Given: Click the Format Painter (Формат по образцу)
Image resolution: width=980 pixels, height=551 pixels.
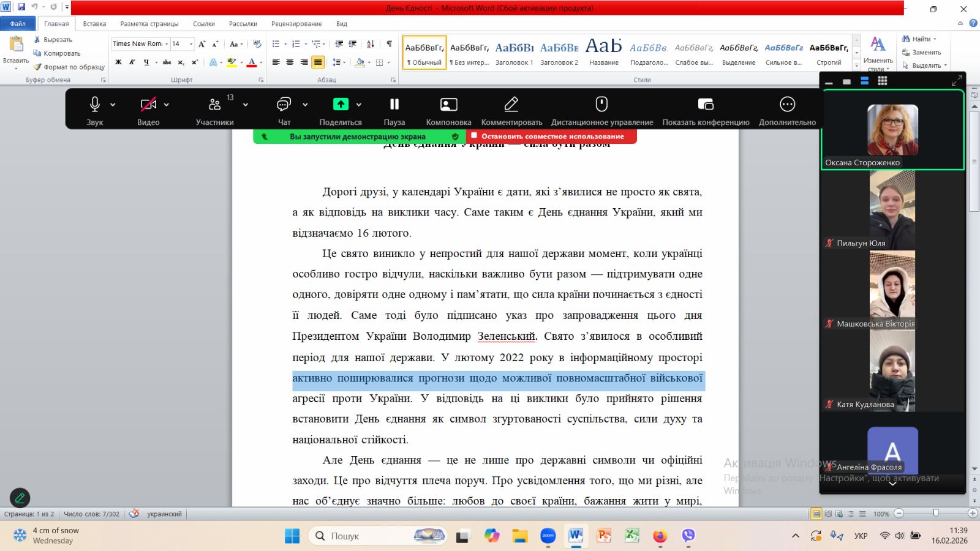Looking at the screenshot, I should (x=69, y=67).
